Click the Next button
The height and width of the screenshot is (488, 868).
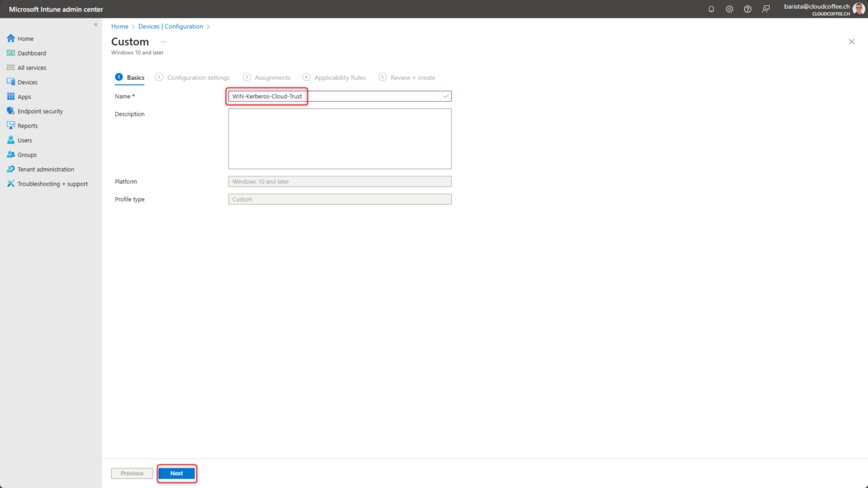pos(176,473)
